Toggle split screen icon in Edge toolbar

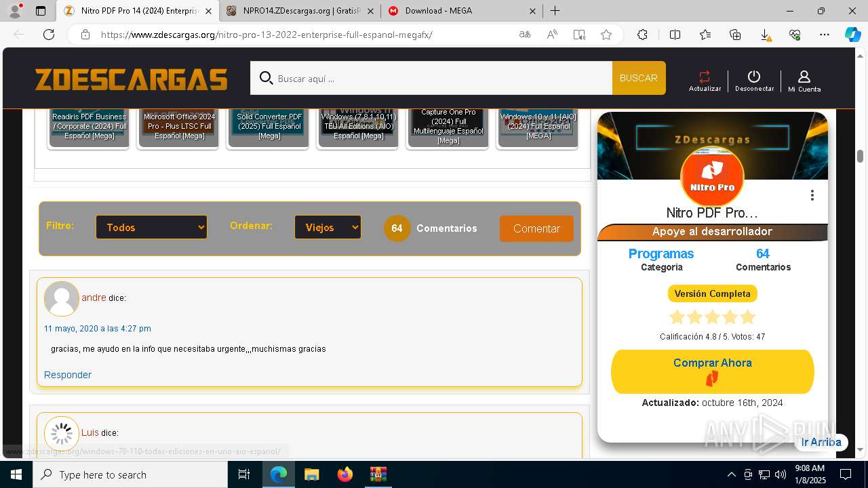[675, 35]
